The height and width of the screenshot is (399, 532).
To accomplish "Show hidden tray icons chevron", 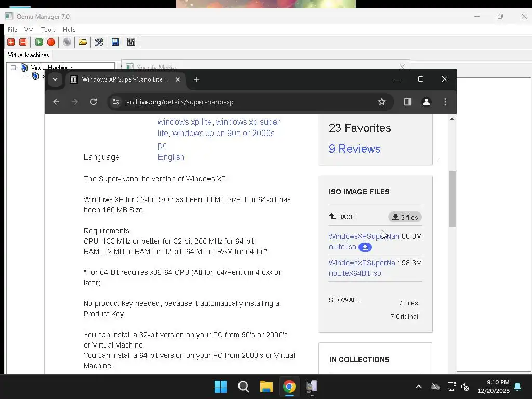I will pos(419,387).
